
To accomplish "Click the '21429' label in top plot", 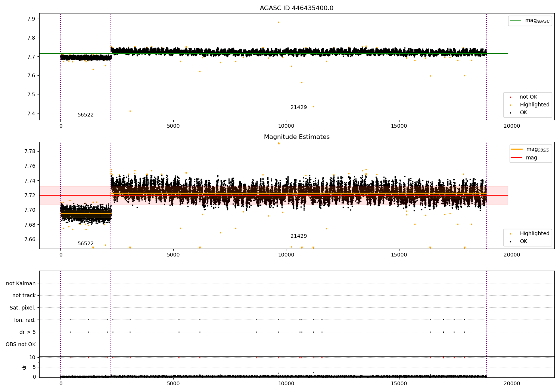I will coord(299,108).
